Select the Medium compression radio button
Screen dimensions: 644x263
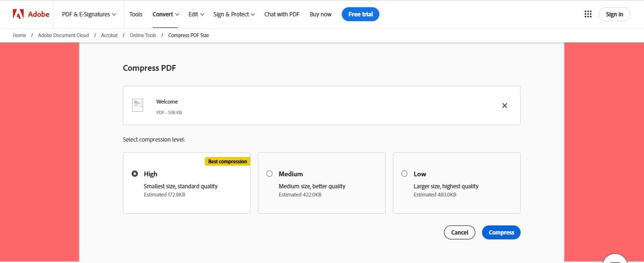269,174
